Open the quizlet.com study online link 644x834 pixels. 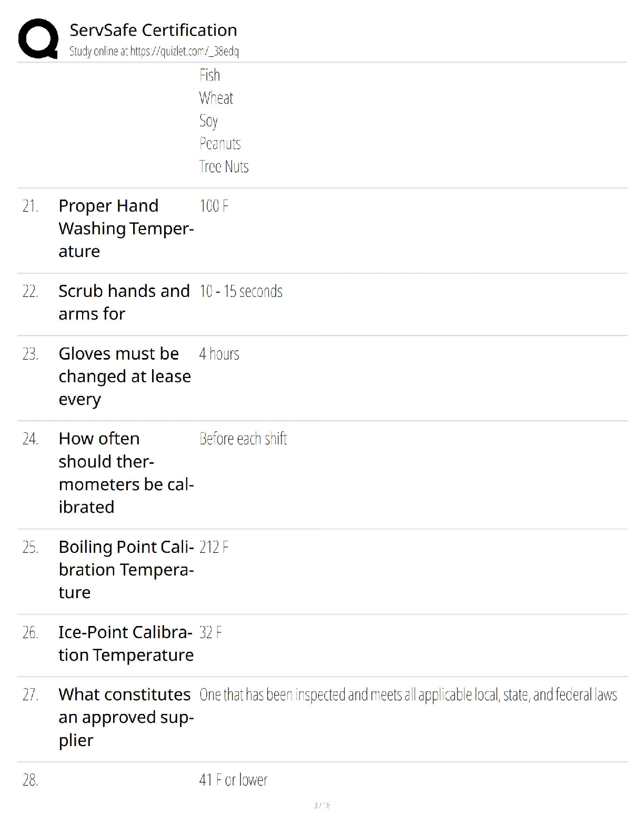tap(154, 51)
